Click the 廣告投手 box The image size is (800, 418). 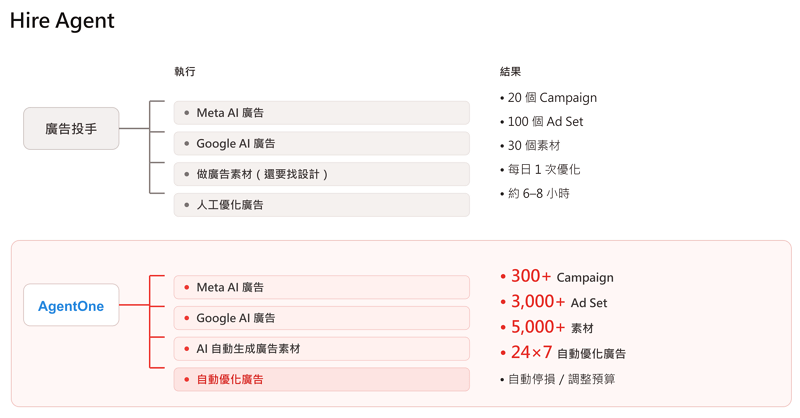(71, 129)
